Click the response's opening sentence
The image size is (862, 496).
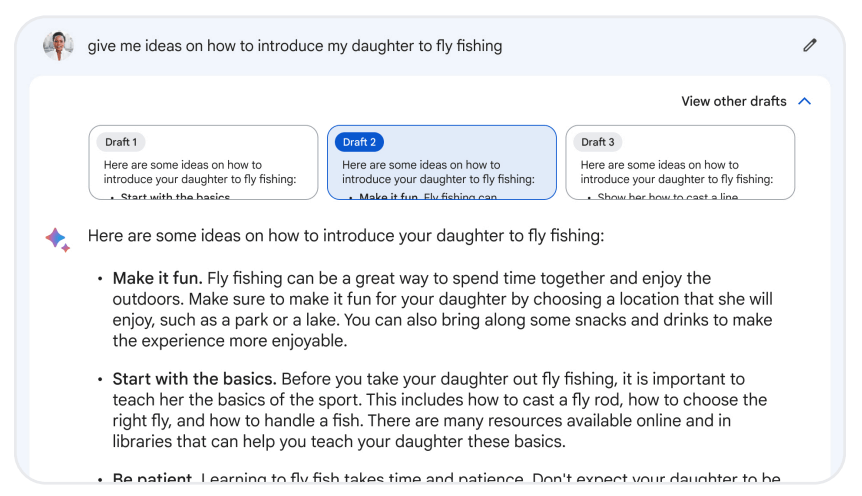[346, 237]
